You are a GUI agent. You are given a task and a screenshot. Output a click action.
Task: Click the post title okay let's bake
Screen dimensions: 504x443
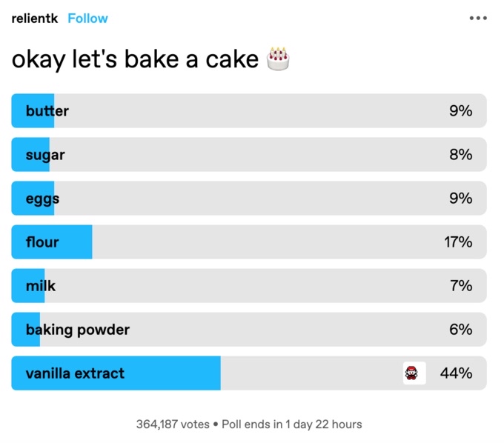coord(135,59)
